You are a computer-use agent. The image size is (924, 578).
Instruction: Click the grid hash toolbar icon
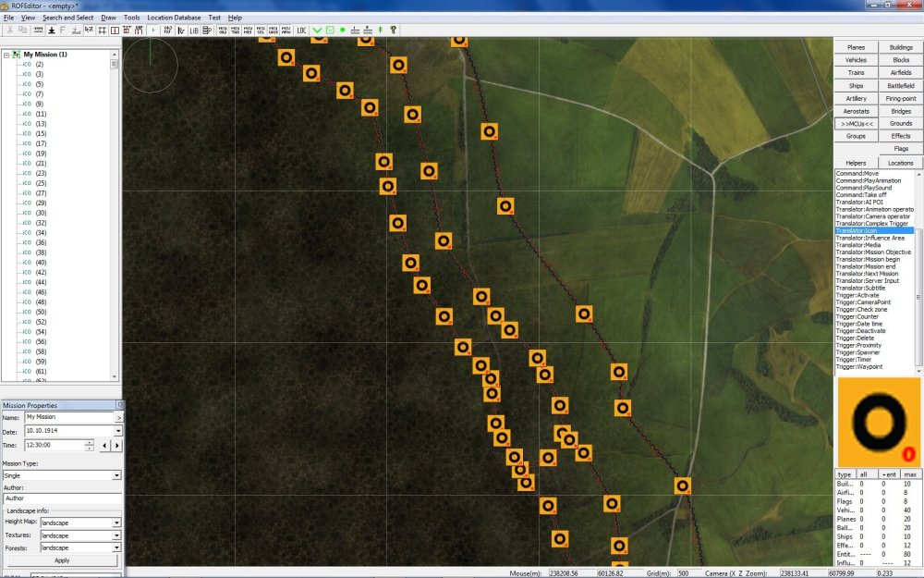pos(102,31)
